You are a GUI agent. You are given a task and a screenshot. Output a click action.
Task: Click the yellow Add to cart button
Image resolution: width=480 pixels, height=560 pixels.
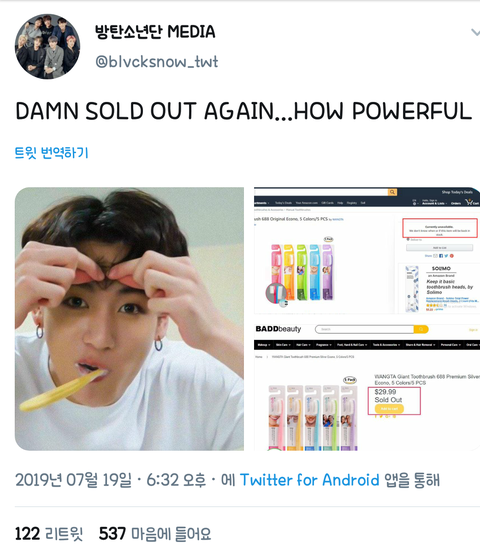pyautogui.click(x=389, y=409)
